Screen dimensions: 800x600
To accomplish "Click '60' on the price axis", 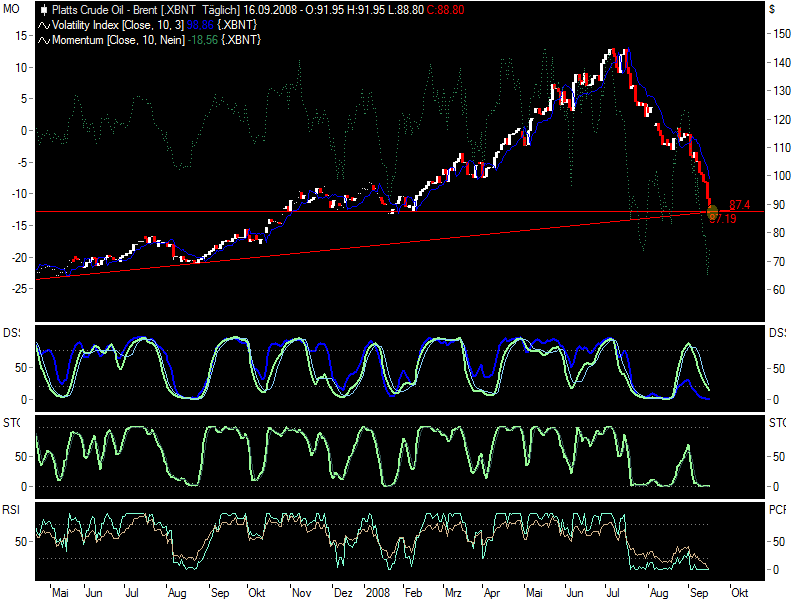I will tap(779, 290).
